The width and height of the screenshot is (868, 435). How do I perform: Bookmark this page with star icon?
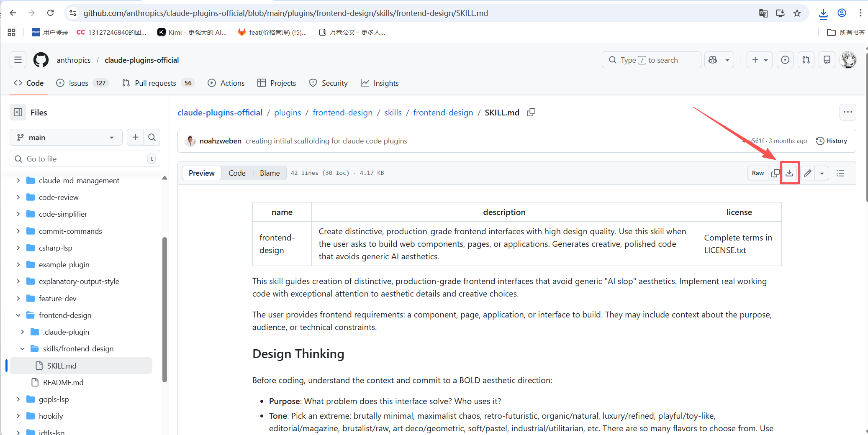pyautogui.click(x=797, y=13)
